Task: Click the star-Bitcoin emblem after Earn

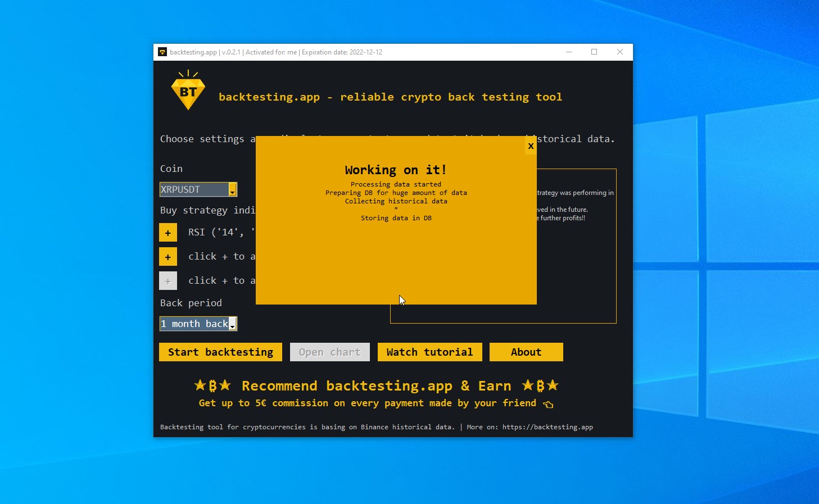Action: pos(541,385)
